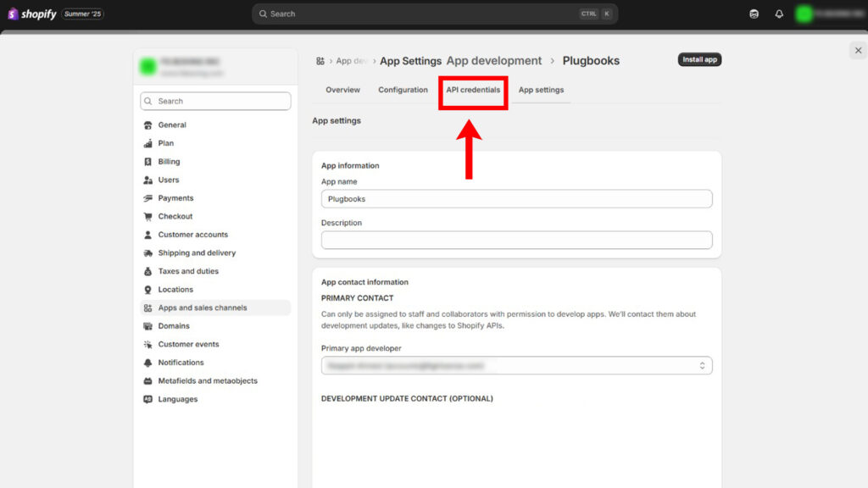Open the Summer '25 edition badge
Viewport: 868px width, 488px height.
pyautogui.click(x=82, y=14)
